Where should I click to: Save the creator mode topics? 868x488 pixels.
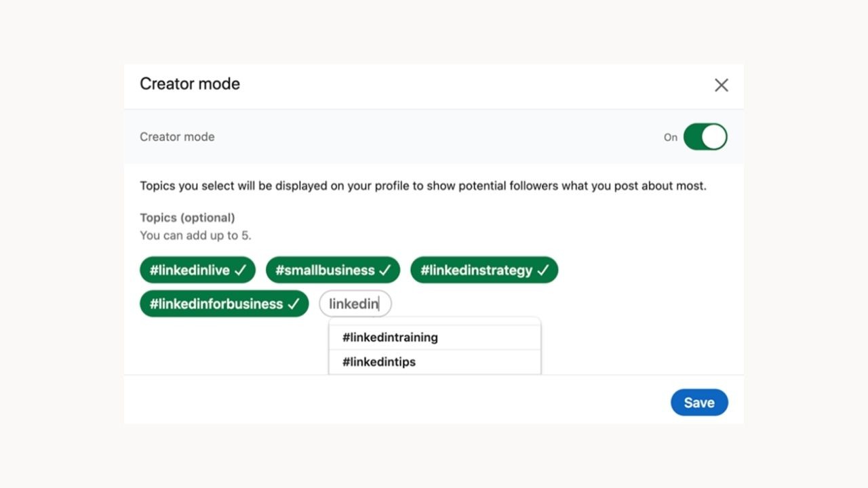point(699,403)
